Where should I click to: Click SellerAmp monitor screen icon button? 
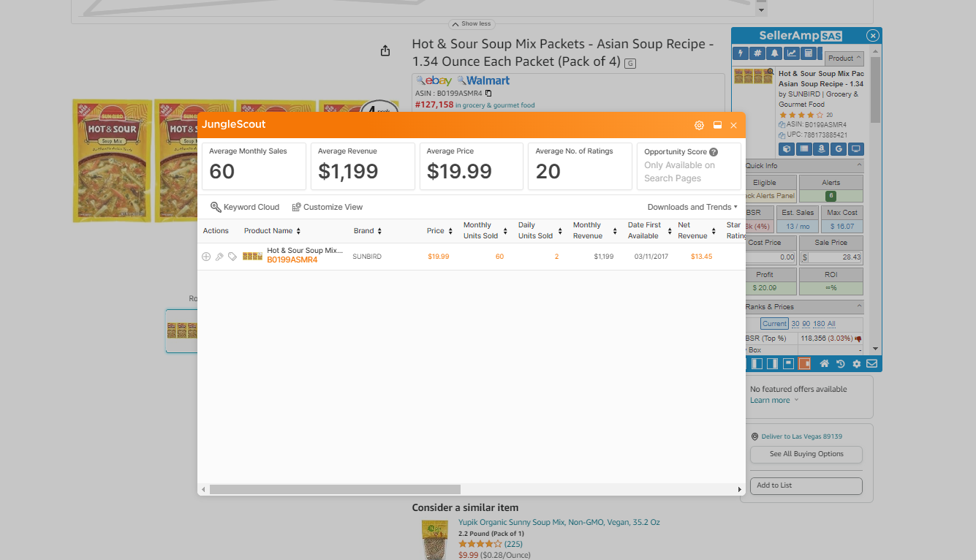click(x=856, y=149)
